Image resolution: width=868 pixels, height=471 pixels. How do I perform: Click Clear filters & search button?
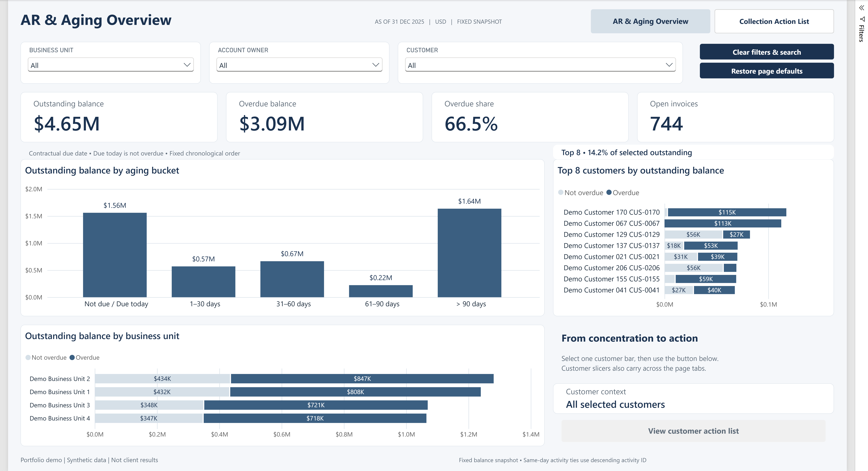click(x=767, y=52)
